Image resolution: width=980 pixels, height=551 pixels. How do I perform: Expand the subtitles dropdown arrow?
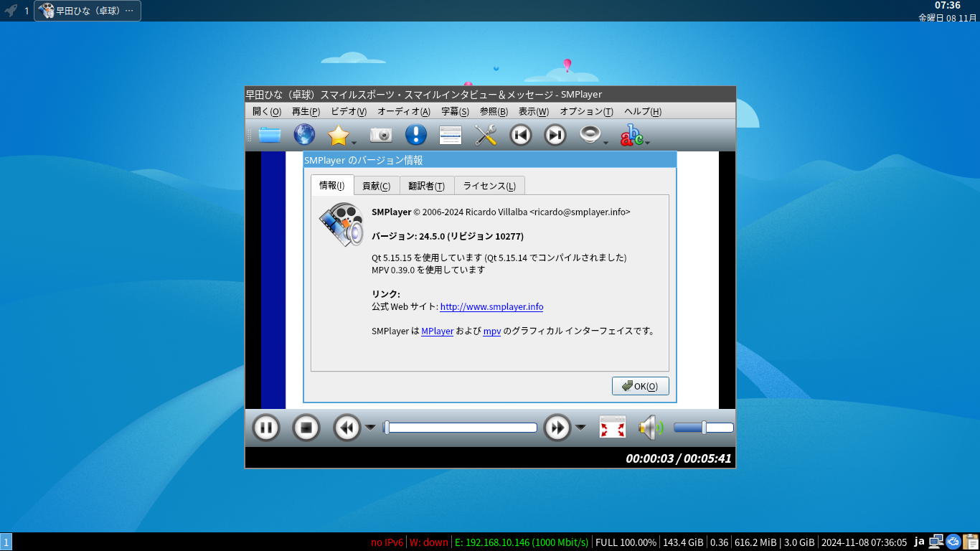[x=648, y=142]
